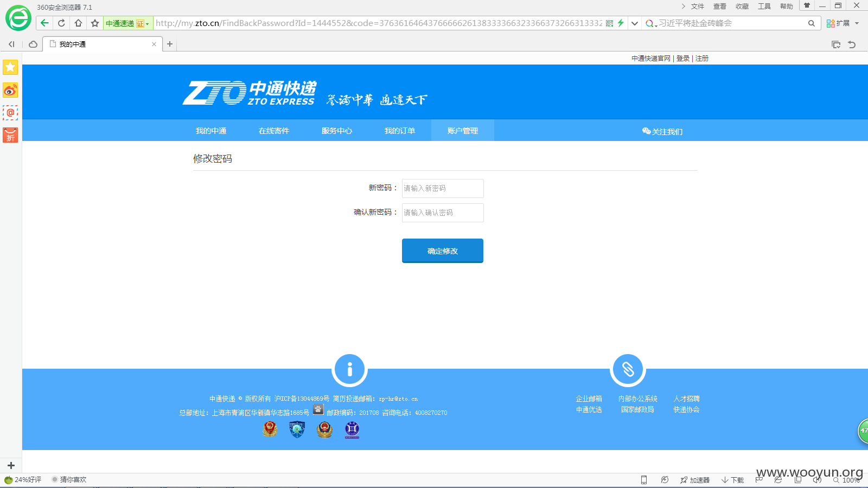Open the 我的订单 navigation item
The width and height of the screenshot is (868, 488).
coord(400,131)
